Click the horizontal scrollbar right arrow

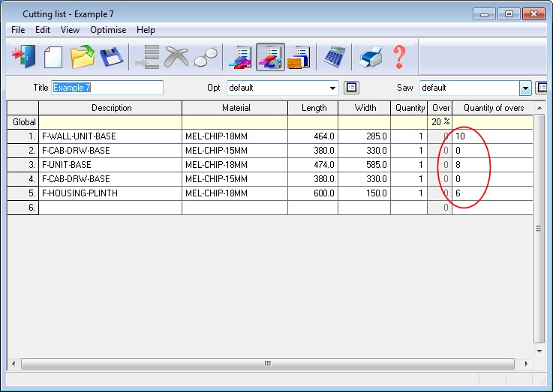[526, 364]
